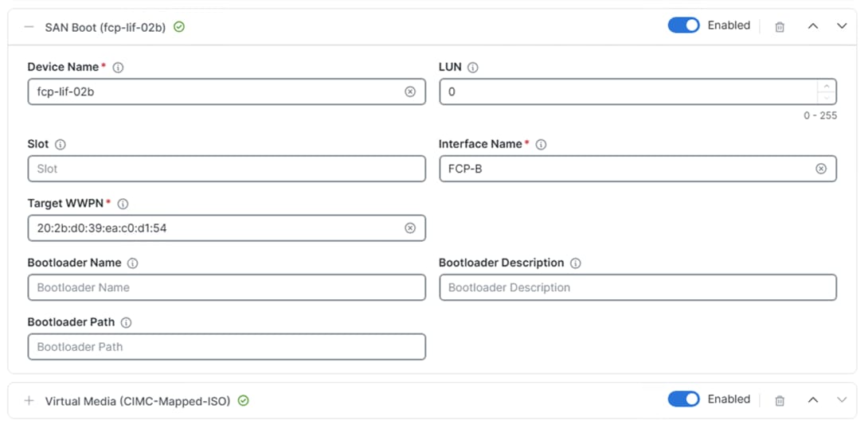868x432 pixels.
Task: Click the Bootloader Path info icon
Action: tap(126, 322)
